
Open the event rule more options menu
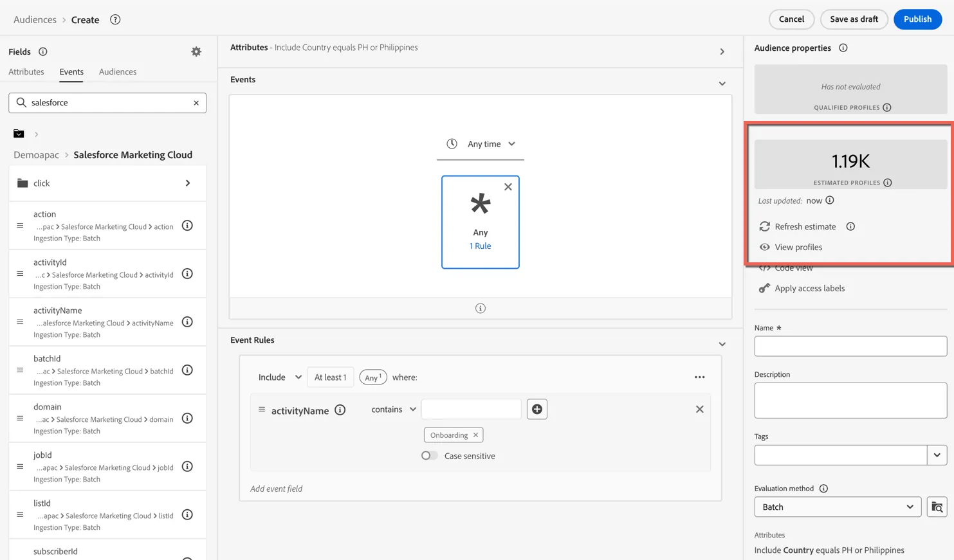pos(700,377)
